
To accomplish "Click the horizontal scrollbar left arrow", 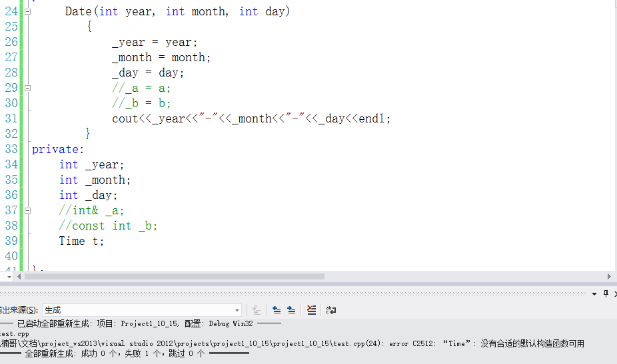I will coord(19,277).
